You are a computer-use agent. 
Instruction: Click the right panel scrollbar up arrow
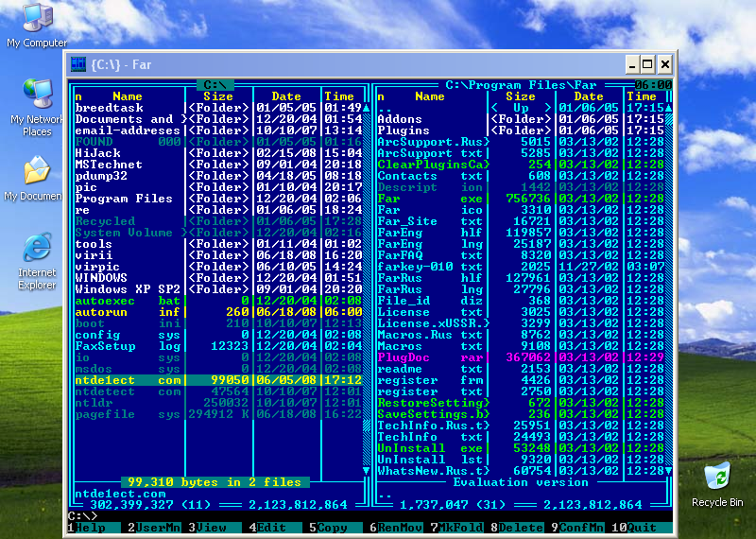668,108
